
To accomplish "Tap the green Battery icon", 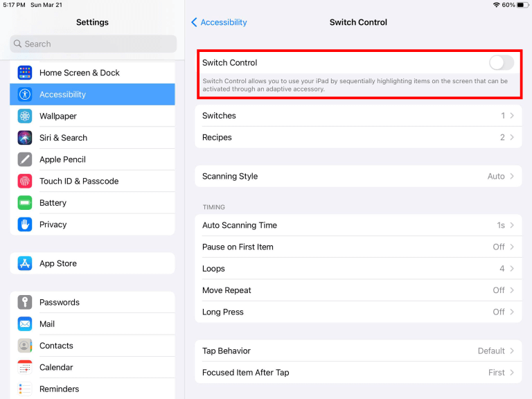I will coord(25,203).
